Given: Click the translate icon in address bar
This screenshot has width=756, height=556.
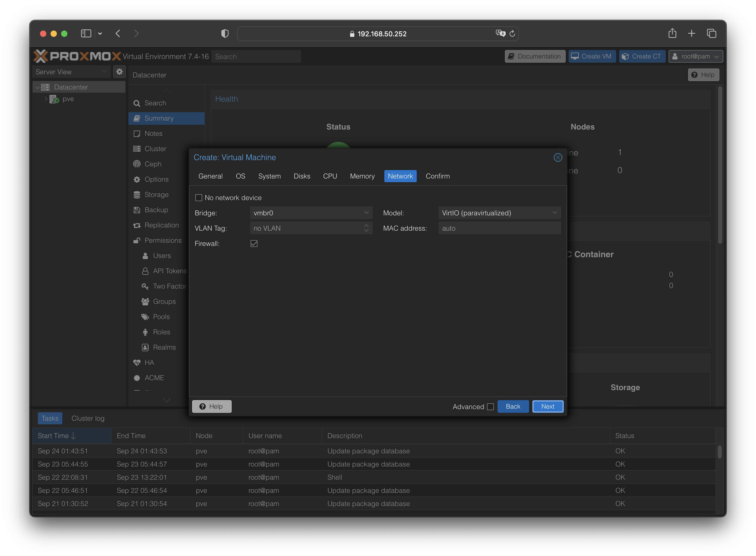Looking at the screenshot, I should 500,33.
